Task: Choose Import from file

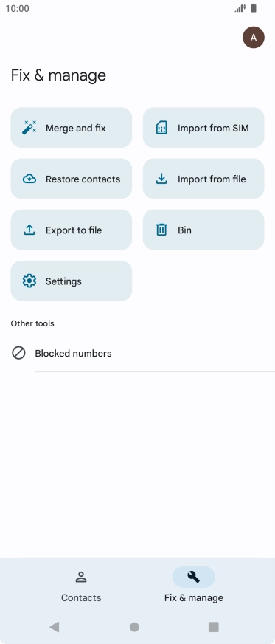Action: 203,179
